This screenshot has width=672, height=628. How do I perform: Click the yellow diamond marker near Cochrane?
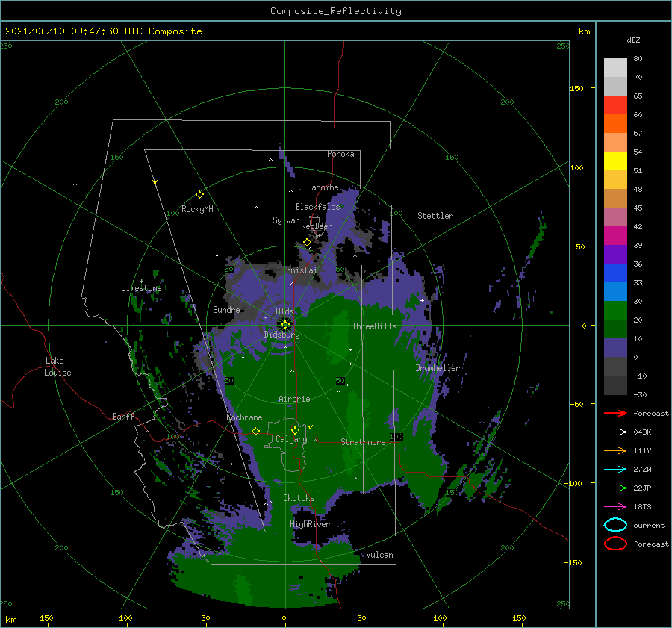[256, 431]
